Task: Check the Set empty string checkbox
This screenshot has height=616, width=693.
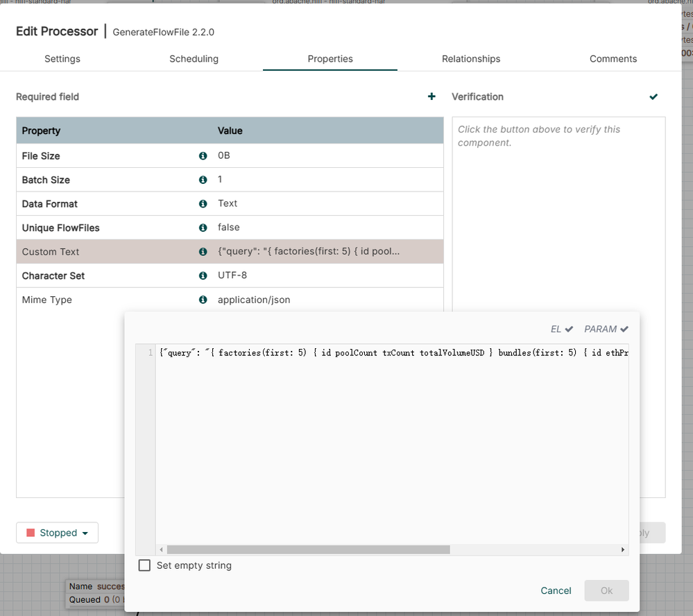Action: 144,565
